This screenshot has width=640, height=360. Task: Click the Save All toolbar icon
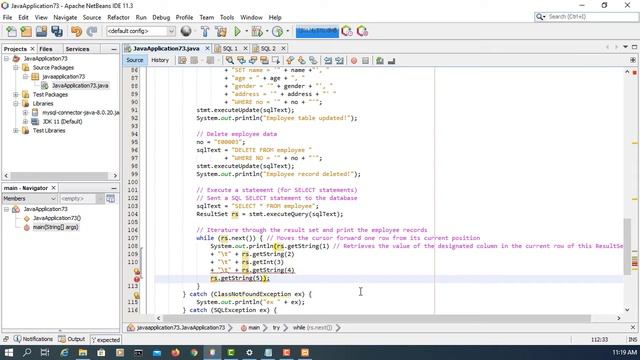pos(57,31)
